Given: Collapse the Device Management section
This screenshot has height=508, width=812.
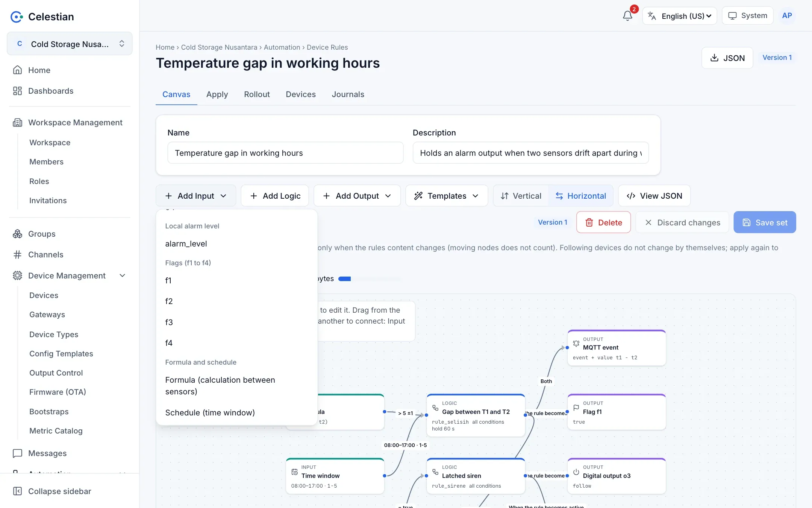Looking at the screenshot, I should pos(122,275).
